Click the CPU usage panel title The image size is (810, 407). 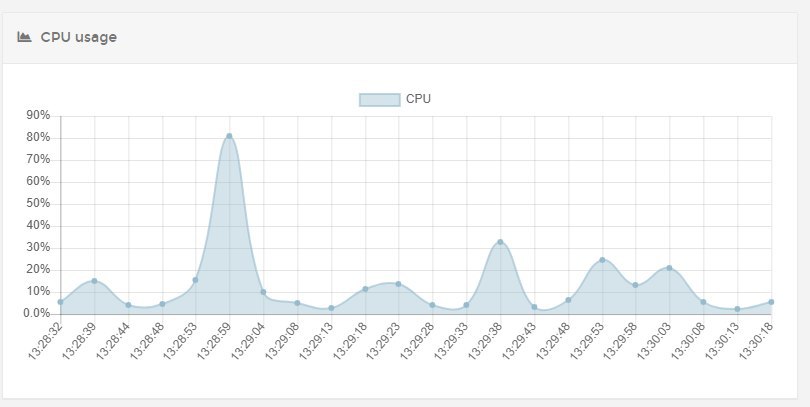[79, 37]
